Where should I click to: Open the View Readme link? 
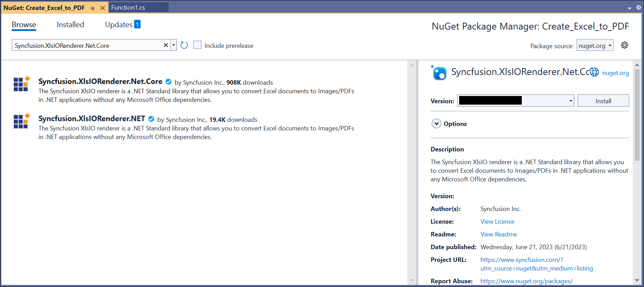498,234
